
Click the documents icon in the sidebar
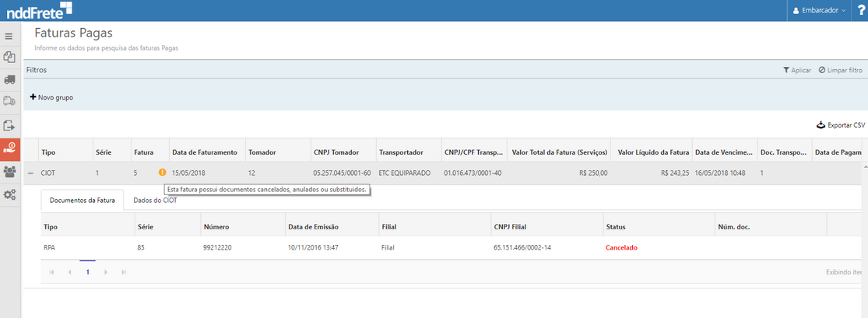pos(9,58)
